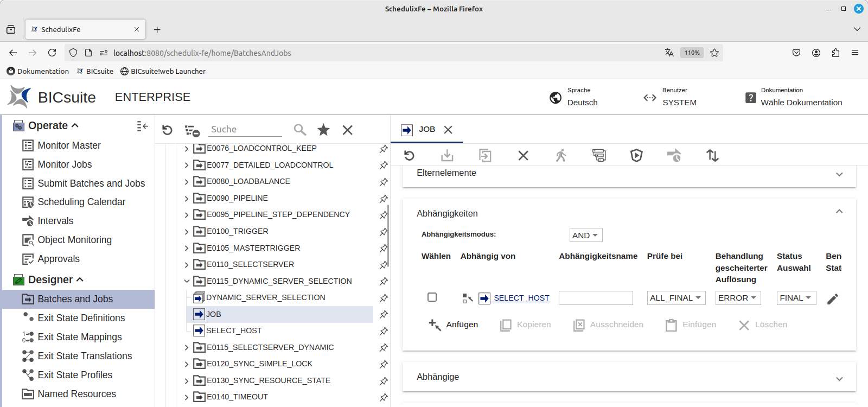868x407 pixels.
Task: Collapse the Abhängigkeiten section
Action: (839, 212)
